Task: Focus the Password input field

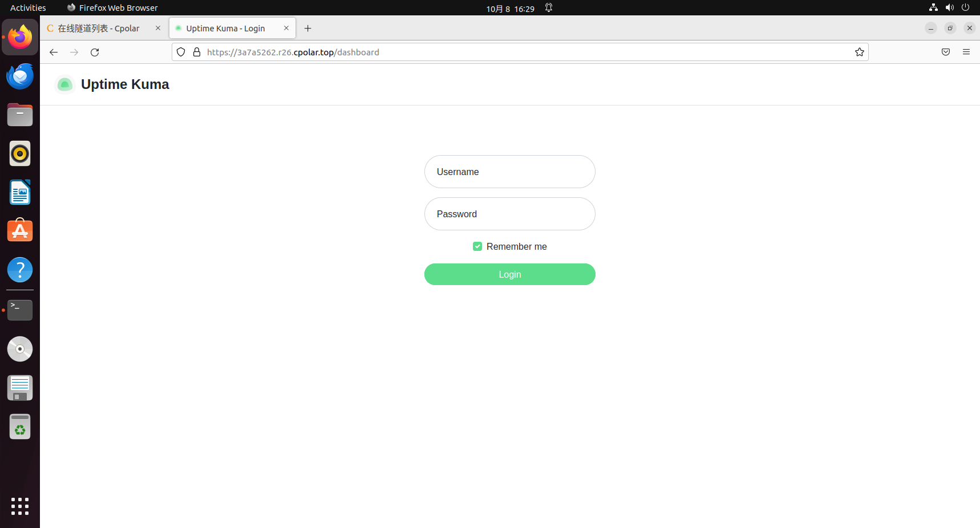Action: (510, 214)
